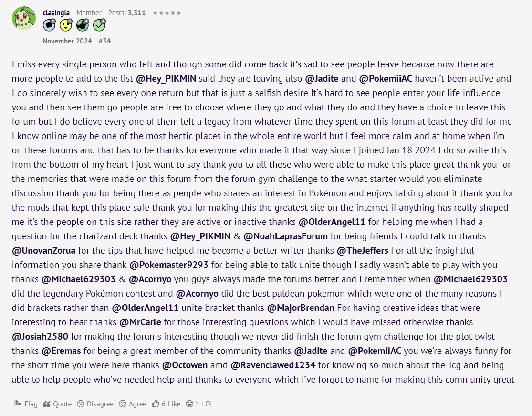
Task: Open the @UnovanZorua mention link
Action: pyautogui.click(x=43, y=251)
